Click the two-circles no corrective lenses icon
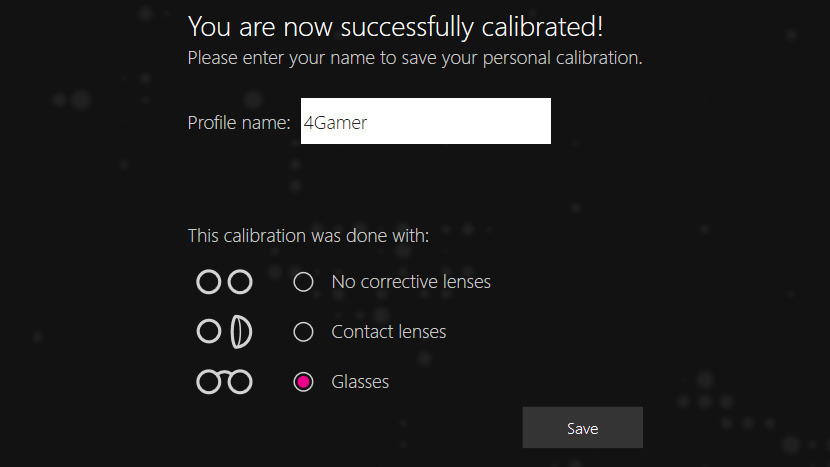 tap(224, 282)
